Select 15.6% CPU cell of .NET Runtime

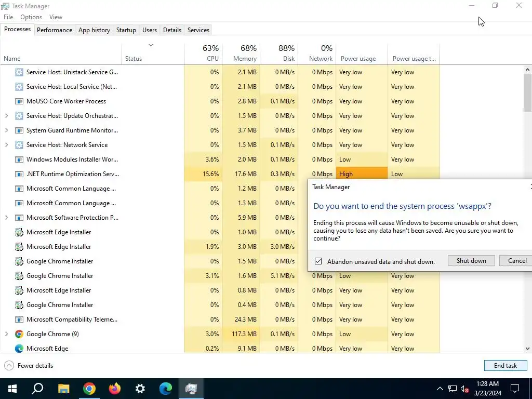pyautogui.click(x=203, y=174)
